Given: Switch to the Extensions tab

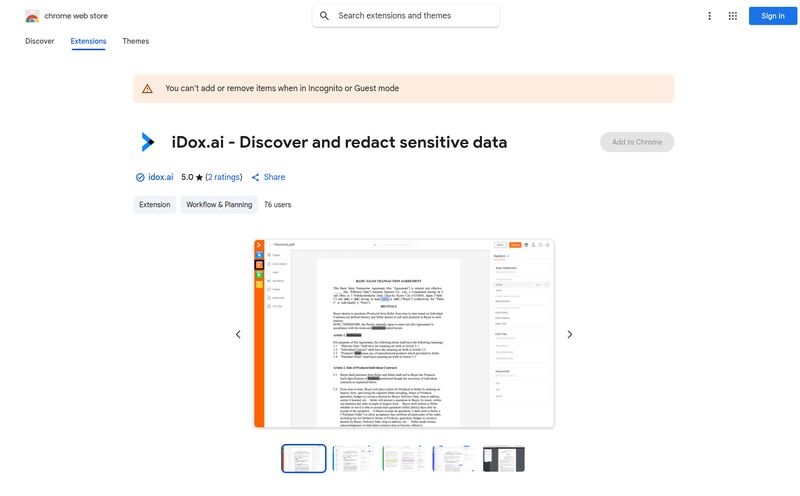Looking at the screenshot, I should click(88, 41).
